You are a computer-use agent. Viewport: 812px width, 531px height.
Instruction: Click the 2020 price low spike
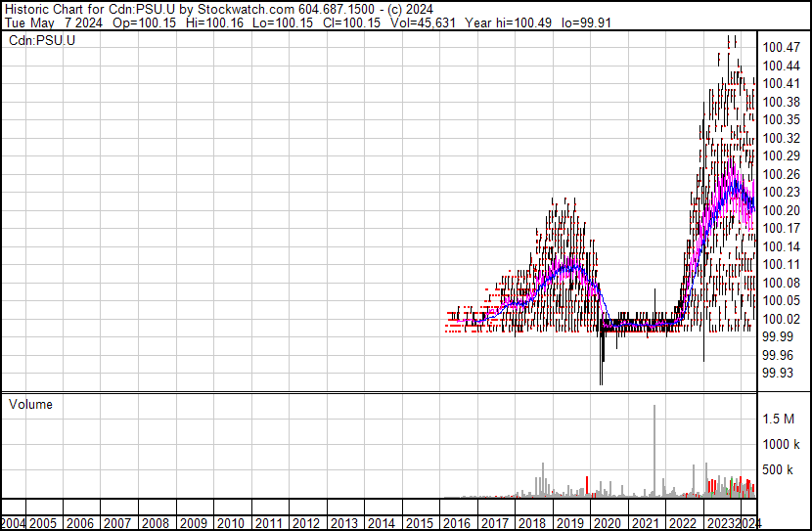[x=602, y=361]
